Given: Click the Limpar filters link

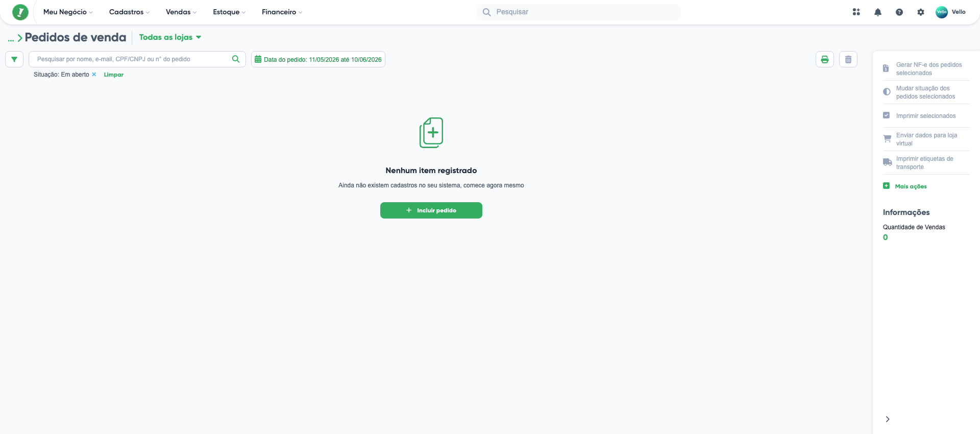Looking at the screenshot, I should pos(114,75).
